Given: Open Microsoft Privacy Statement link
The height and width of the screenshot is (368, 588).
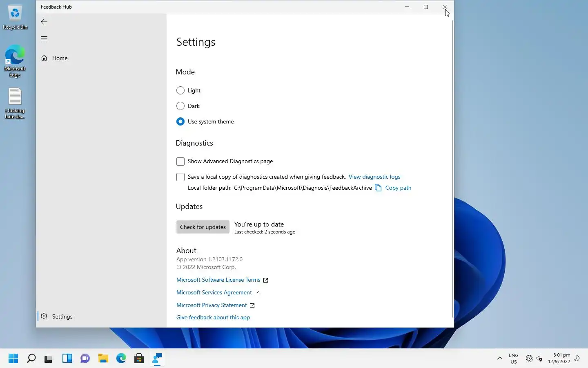Looking at the screenshot, I should click(212, 305).
